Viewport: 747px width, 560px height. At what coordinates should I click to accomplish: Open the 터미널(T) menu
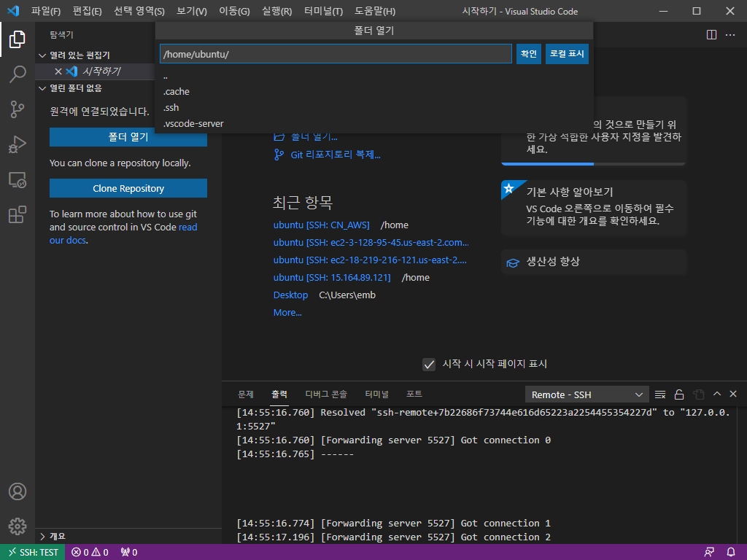pyautogui.click(x=323, y=11)
